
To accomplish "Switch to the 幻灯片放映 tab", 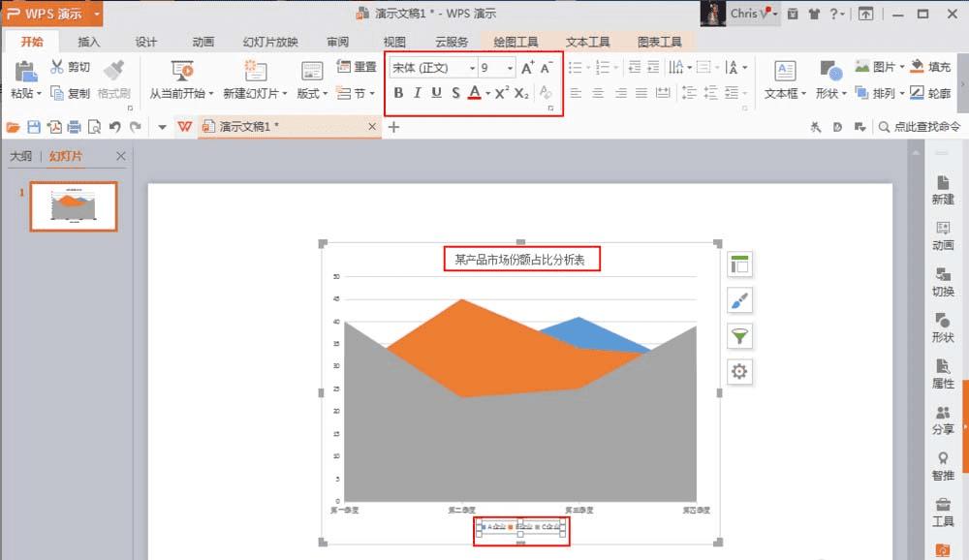I will (x=270, y=42).
